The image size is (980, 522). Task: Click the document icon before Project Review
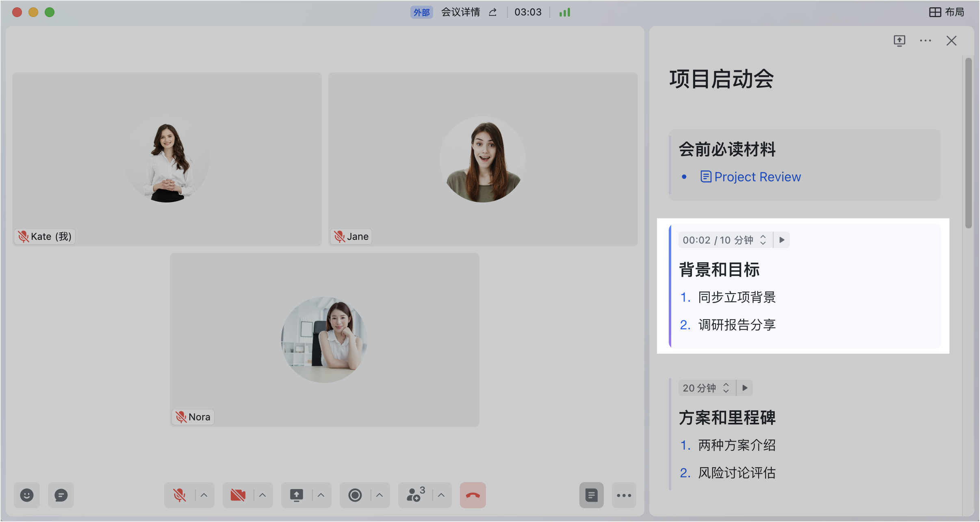click(706, 177)
